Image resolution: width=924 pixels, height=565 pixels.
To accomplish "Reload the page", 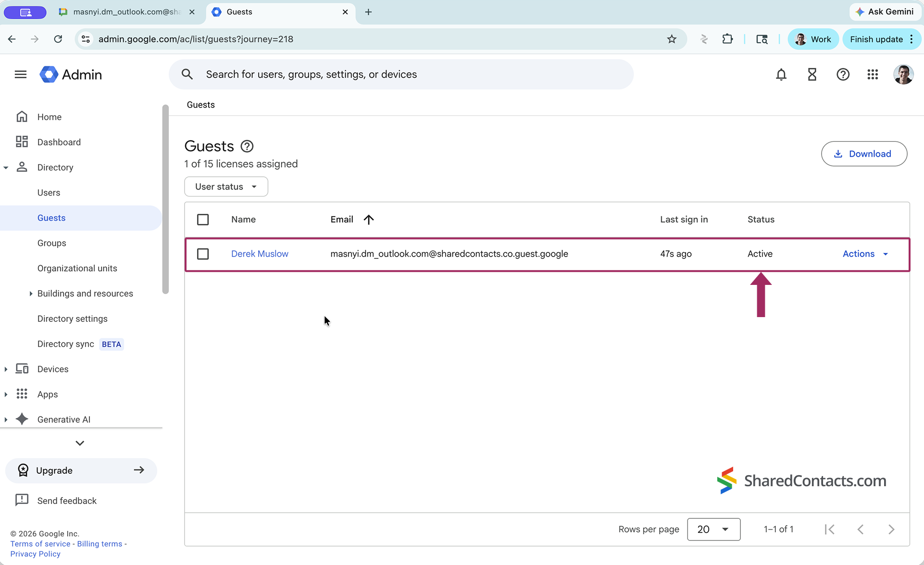I will [x=58, y=39].
